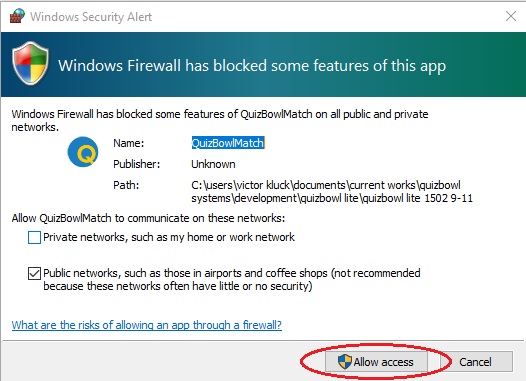Screen dimensions: 526x381
Task: Select the highlighted QuizBowlMatch name field
Action: pos(228,143)
